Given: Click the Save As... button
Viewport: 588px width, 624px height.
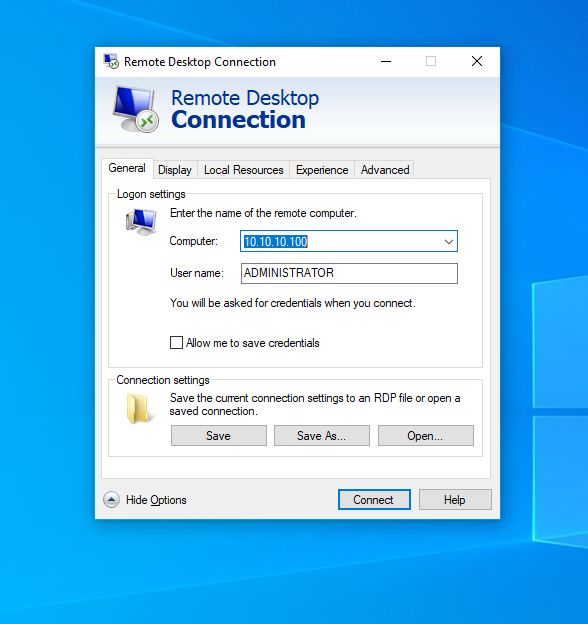Looking at the screenshot, I should (322, 435).
